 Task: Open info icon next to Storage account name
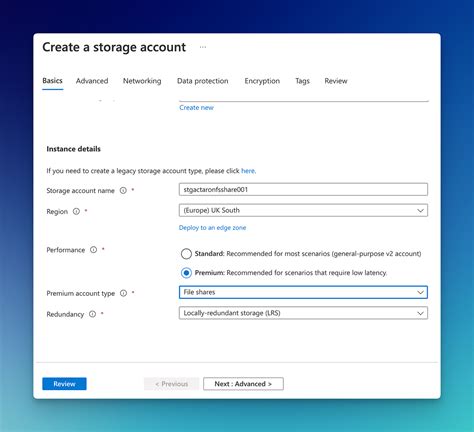click(x=123, y=190)
